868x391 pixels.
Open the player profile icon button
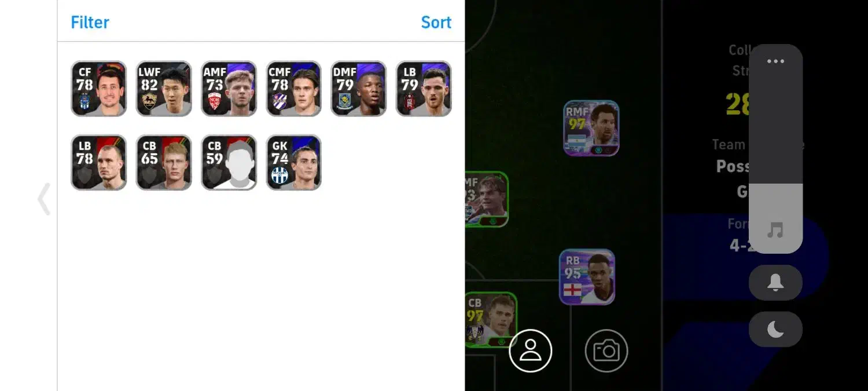[531, 350]
